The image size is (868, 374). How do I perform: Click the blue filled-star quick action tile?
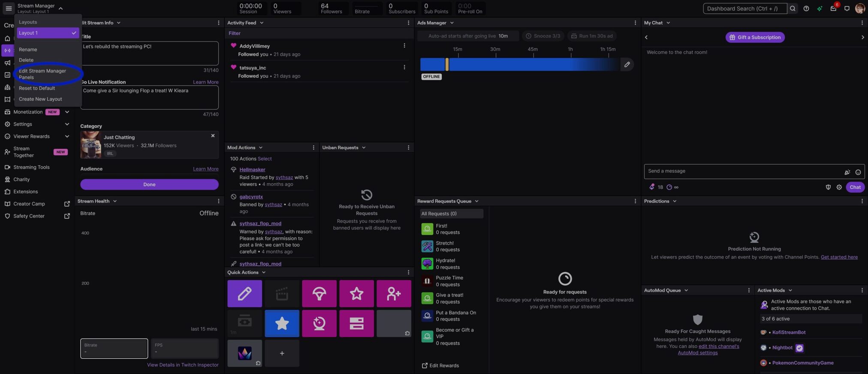(x=282, y=323)
